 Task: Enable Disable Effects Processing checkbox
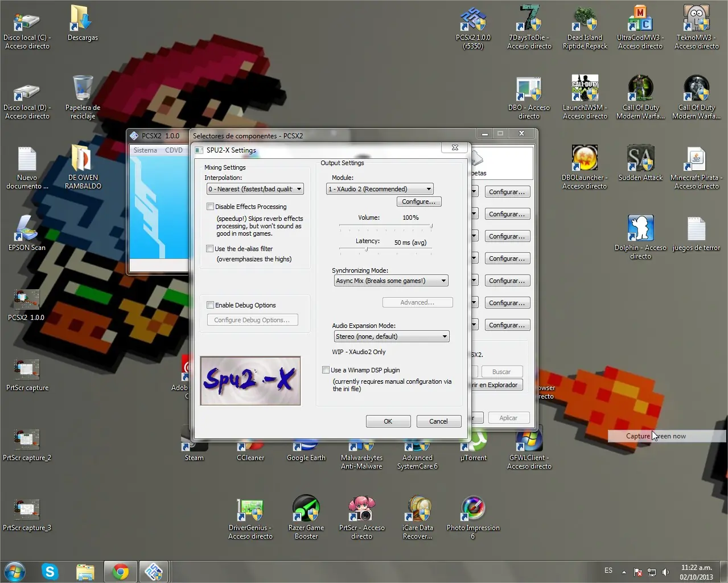210,207
